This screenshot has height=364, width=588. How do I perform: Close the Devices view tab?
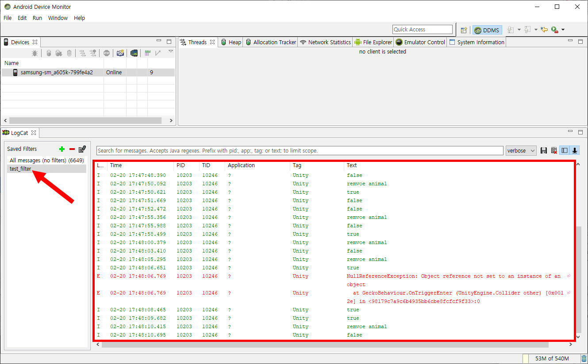[35, 42]
